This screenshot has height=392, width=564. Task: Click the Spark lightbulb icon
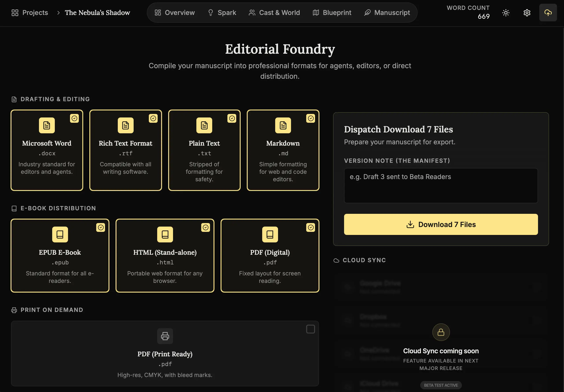tap(210, 13)
